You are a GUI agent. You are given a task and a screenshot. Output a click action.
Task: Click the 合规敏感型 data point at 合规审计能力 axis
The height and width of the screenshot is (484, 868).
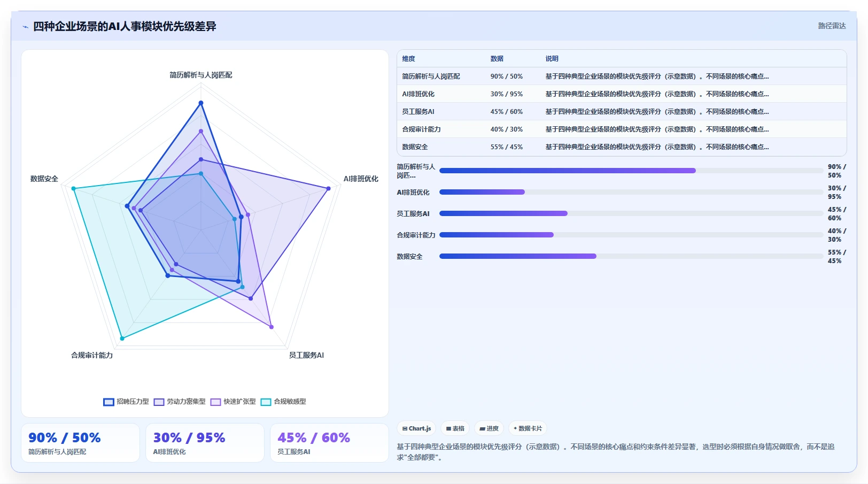coord(122,339)
